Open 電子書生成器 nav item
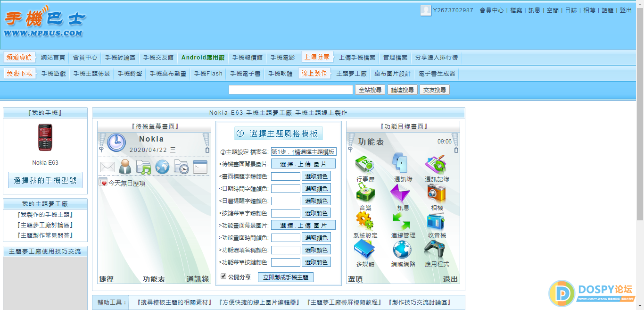The image size is (644, 310). pyautogui.click(x=437, y=74)
